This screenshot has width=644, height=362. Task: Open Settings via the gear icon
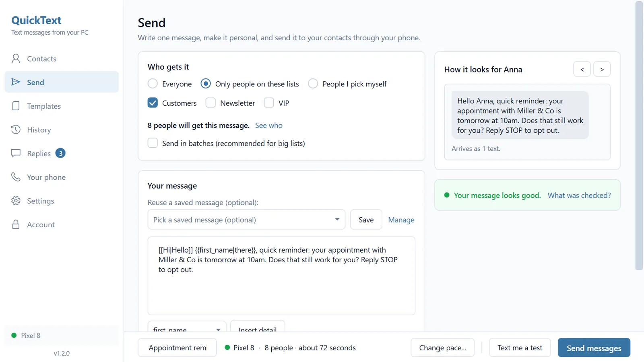tap(16, 201)
